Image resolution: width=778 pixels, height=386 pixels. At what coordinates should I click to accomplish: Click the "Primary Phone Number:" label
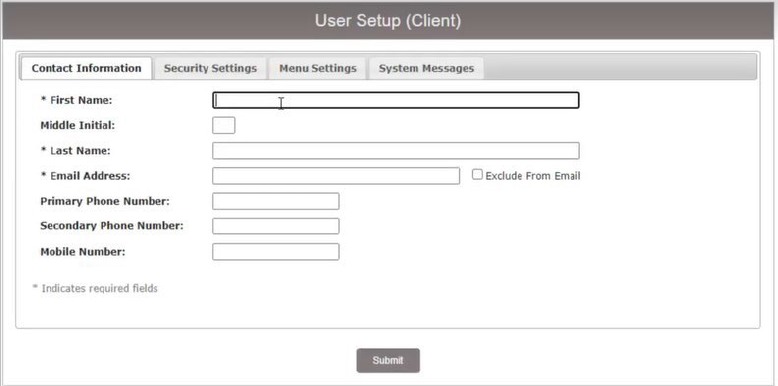click(x=105, y=201)
